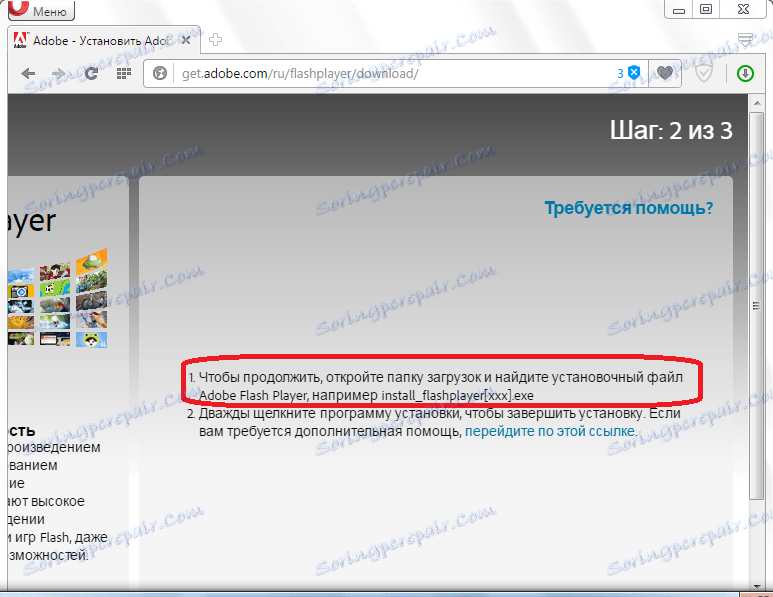Screen dimensions: 773x597
Task: Click 'Шаг: 2 из 3' heading
Action: 671,131
